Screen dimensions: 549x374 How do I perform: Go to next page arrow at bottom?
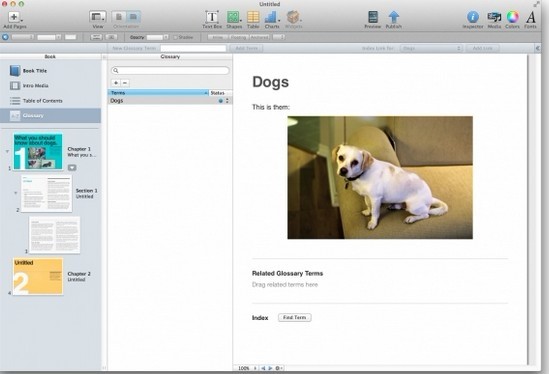coord(270,368)
